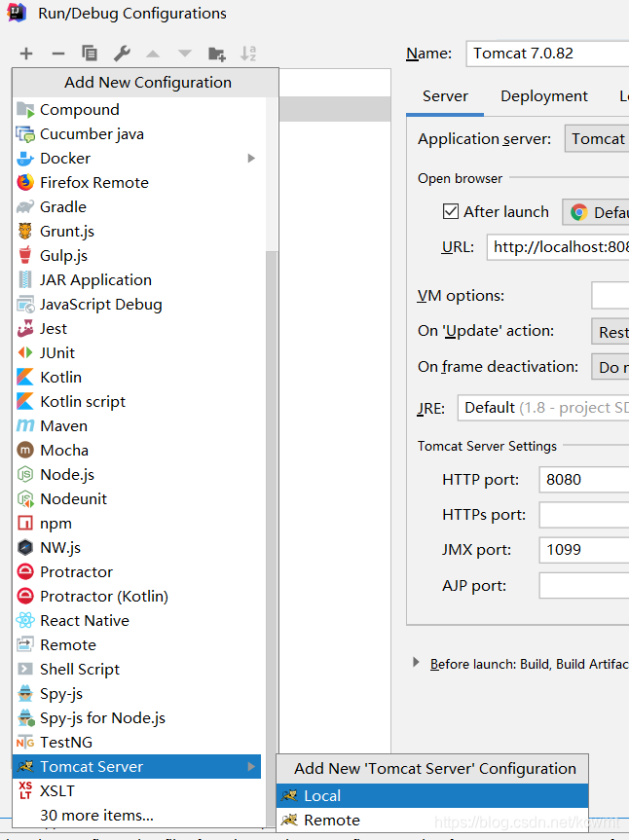Expand the Before launch section
Screen dimensions: 629x840
point(416,662)
